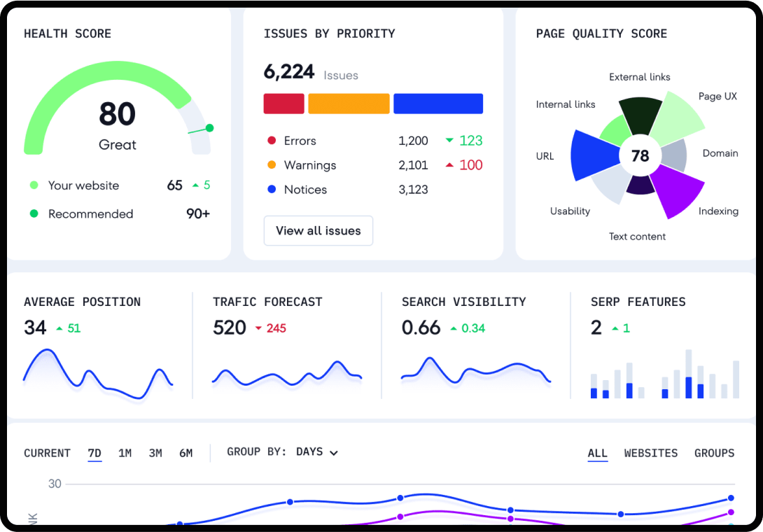Screen dimensions: 763x532
Task: Click the 78 score in the quality wheel
Action: pos(640,156)
